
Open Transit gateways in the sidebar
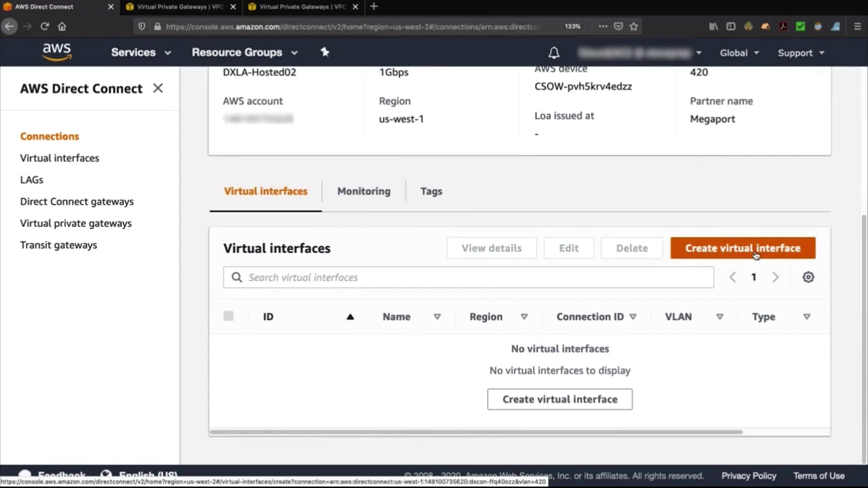coord(59,245)
